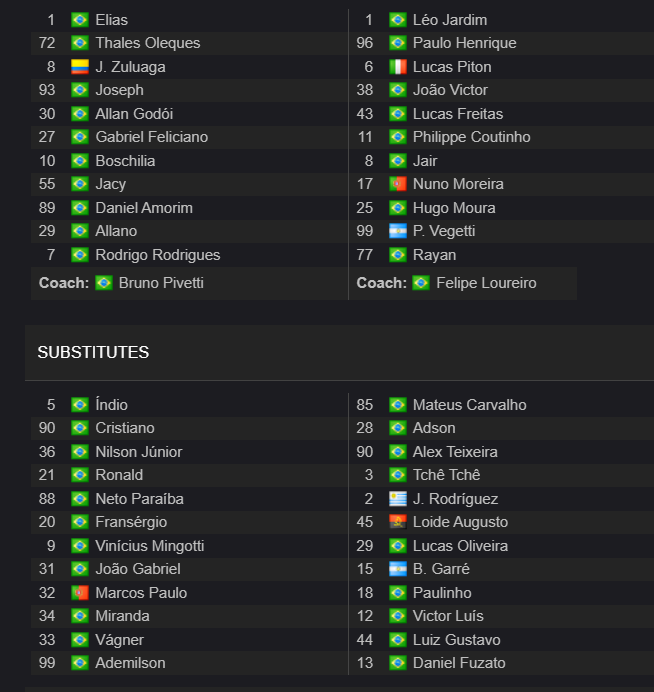Viewport: 654px width, 692px height.
Task: Click the SUBSTITUTES section header
Action: [93, 352]
